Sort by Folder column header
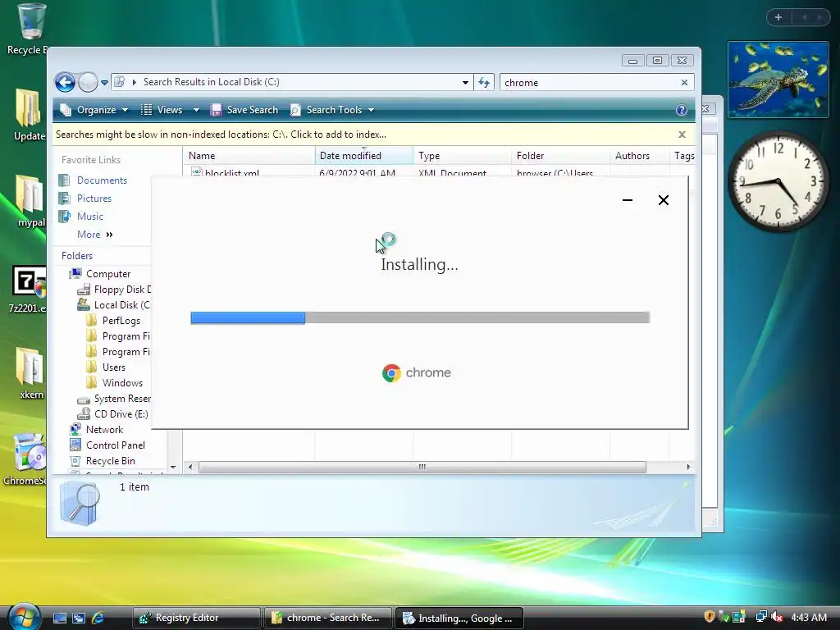This screenshot has height=630, width=840. (x=560, y=155)
